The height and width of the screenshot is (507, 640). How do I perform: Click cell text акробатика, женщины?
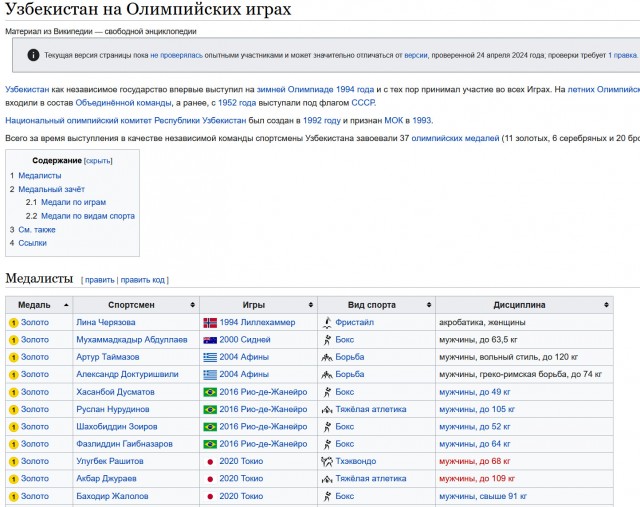(482, 322)
